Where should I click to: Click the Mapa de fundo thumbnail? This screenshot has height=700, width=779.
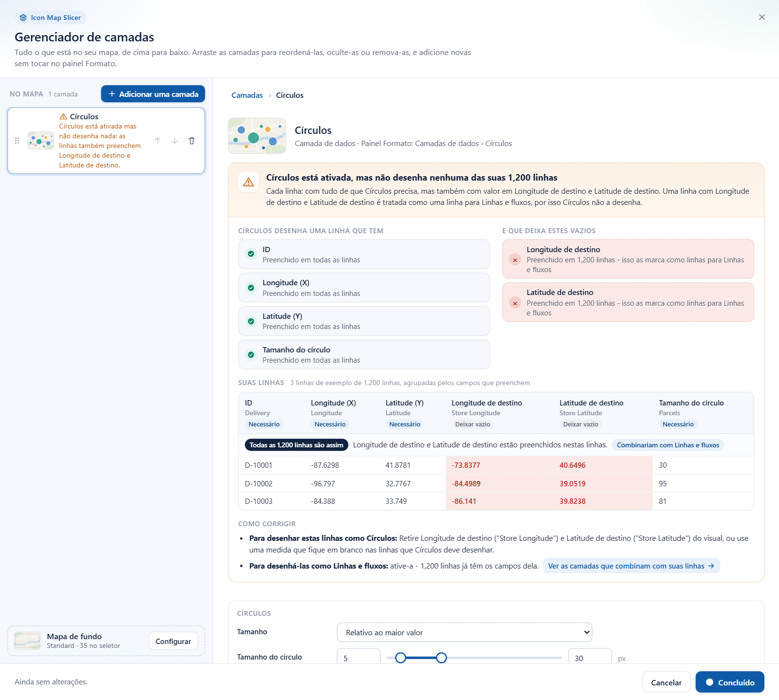click(27, 641)
